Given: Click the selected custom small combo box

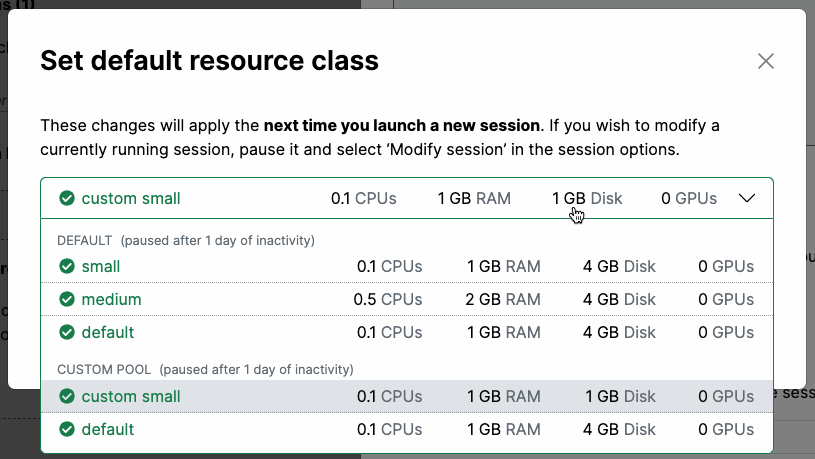Looking at the screenshot, I should point(407,198).
